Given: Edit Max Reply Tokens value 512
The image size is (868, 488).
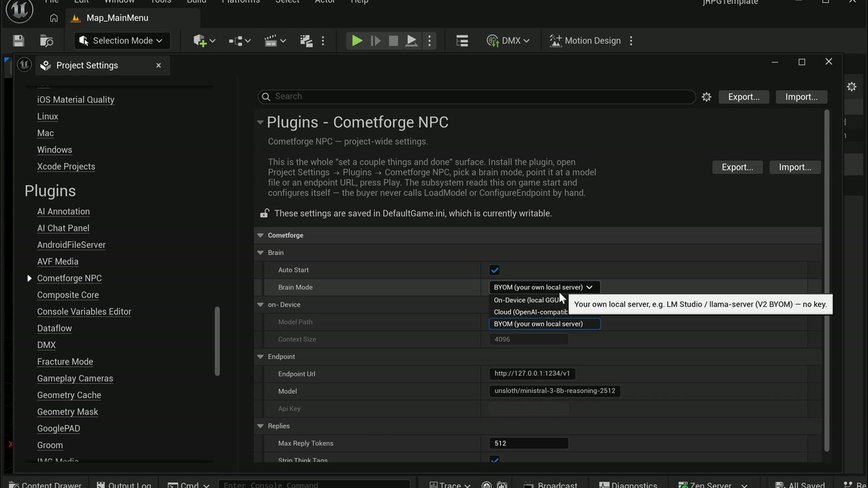Looking at the screenshot, I should (x=528, y=443).
